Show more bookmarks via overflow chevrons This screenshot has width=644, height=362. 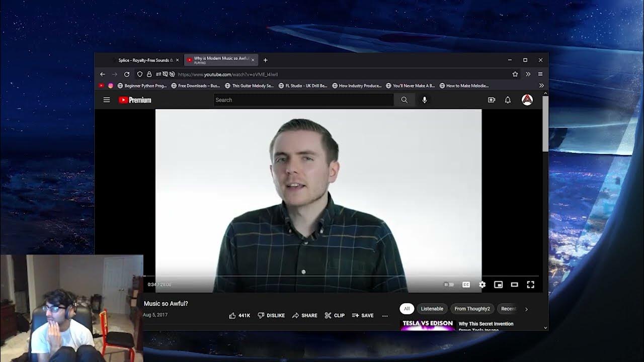[541, 85]
